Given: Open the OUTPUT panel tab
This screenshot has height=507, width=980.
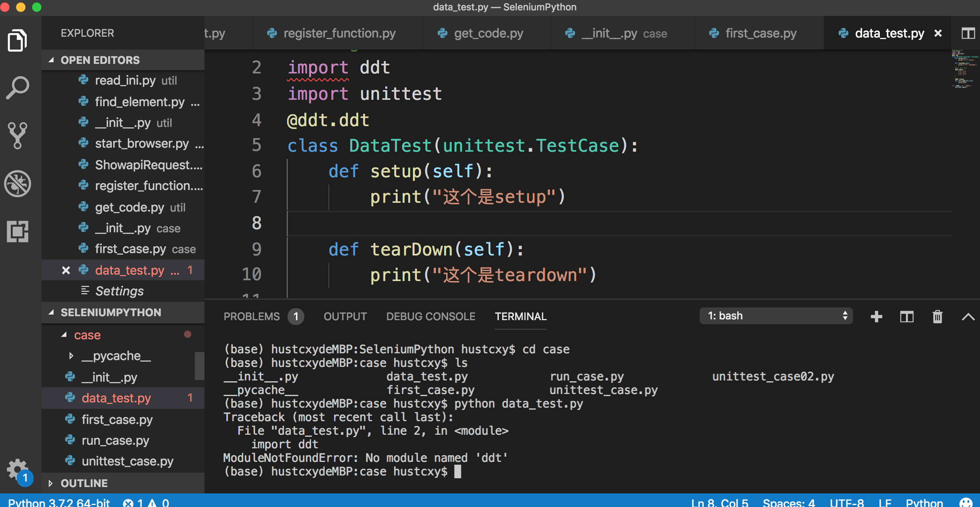Looking at the screenshot, I should 345,317.
